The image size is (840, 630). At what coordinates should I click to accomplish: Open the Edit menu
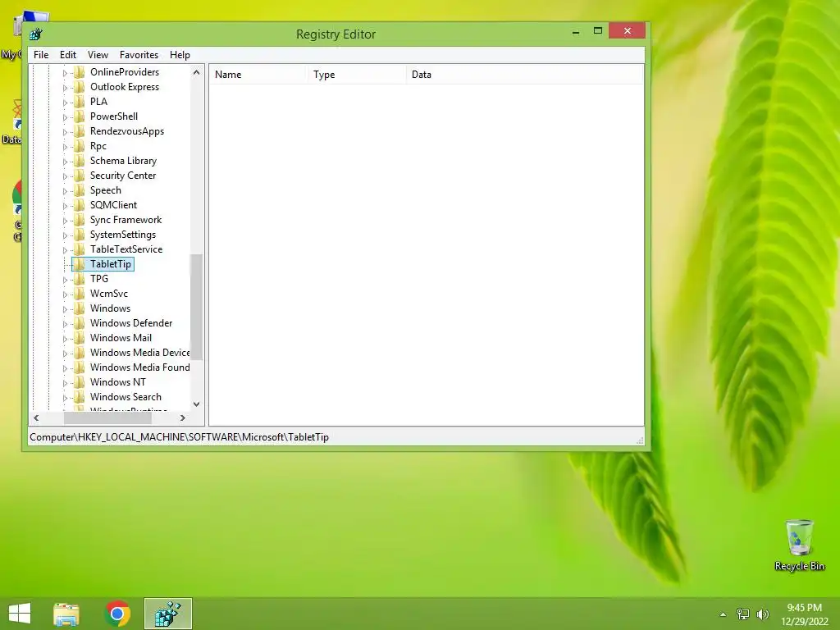(67, 55)
